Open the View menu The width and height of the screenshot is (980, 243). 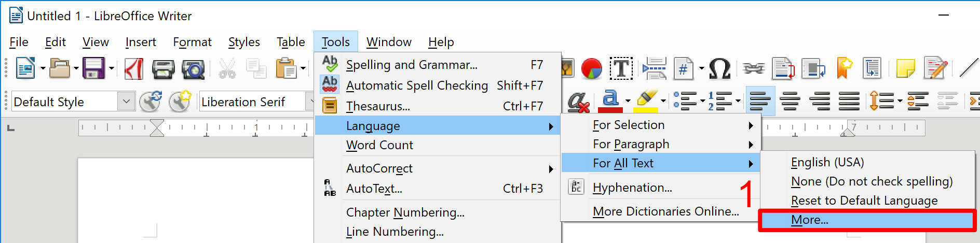[96, 42]
